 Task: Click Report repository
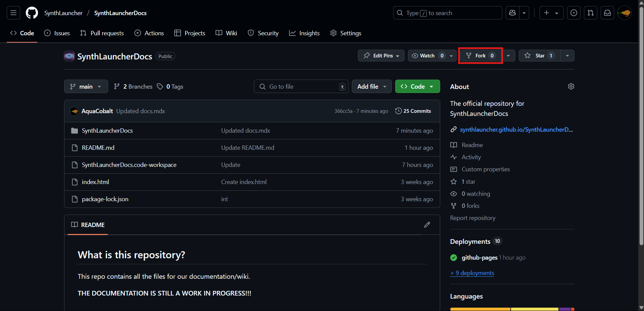[x=472, y=218]
